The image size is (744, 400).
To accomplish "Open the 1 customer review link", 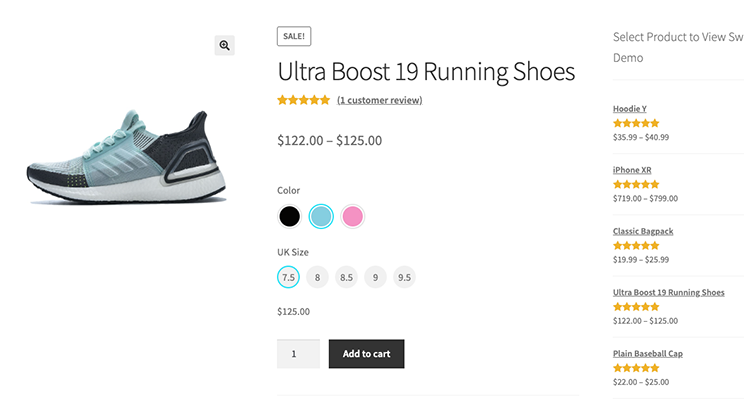I will click(x=380, y=100).
